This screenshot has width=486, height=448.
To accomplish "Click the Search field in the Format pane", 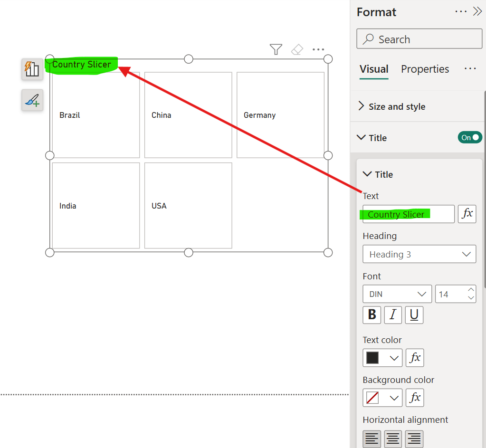I will point(419,39).
